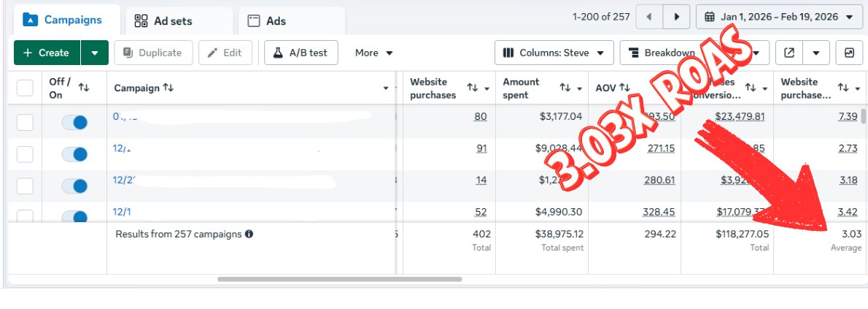Sort by the Campaign column arrows
This screenshot has height=309, width=868.
tap(168, 88)
